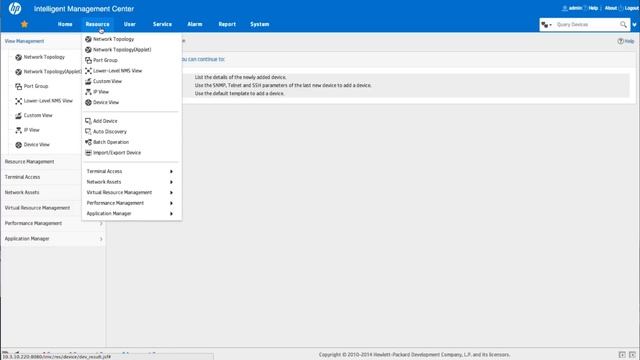
Task: Click the admin user icon
Action: pyautogui.click(x=565, y=8)
